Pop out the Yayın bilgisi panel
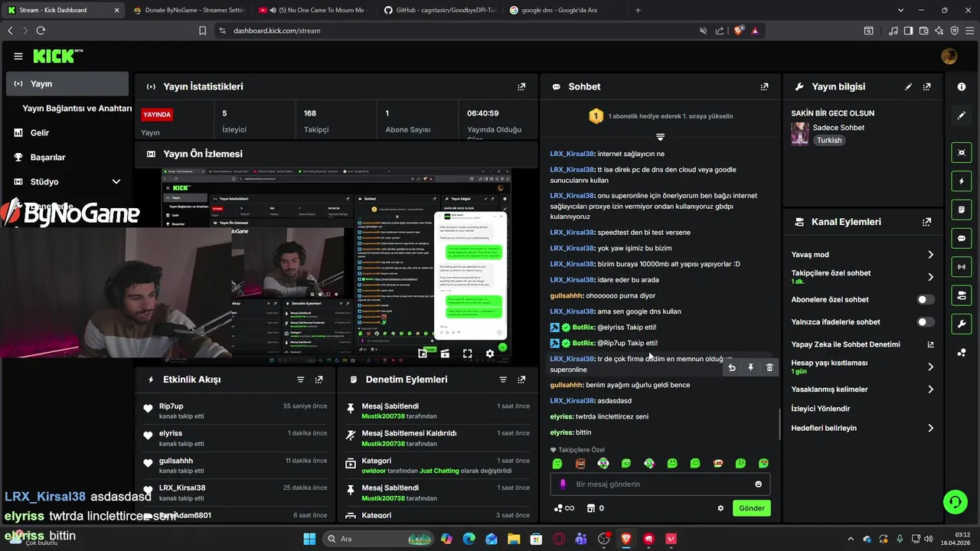Viewport: 980px width, 551px height. tap(927, 86)
